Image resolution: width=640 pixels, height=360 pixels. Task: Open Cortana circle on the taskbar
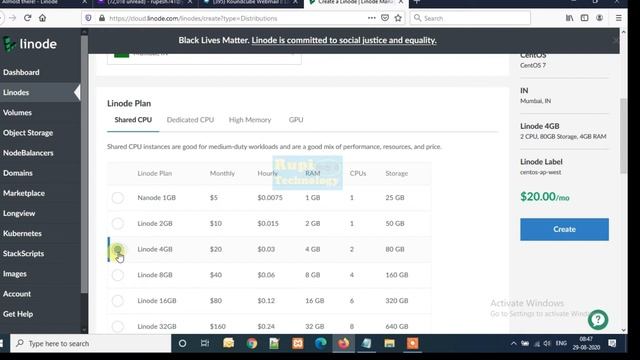[182, 344]
